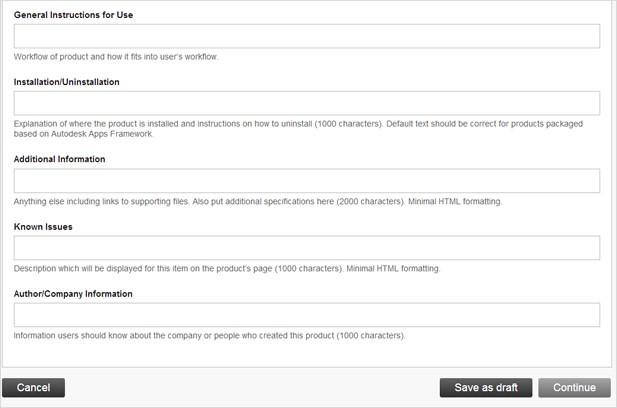This screenshot has width=617, height=408.
Task: Click the footer bar between Cancel and Save as draft
Action: coord(252,388)
